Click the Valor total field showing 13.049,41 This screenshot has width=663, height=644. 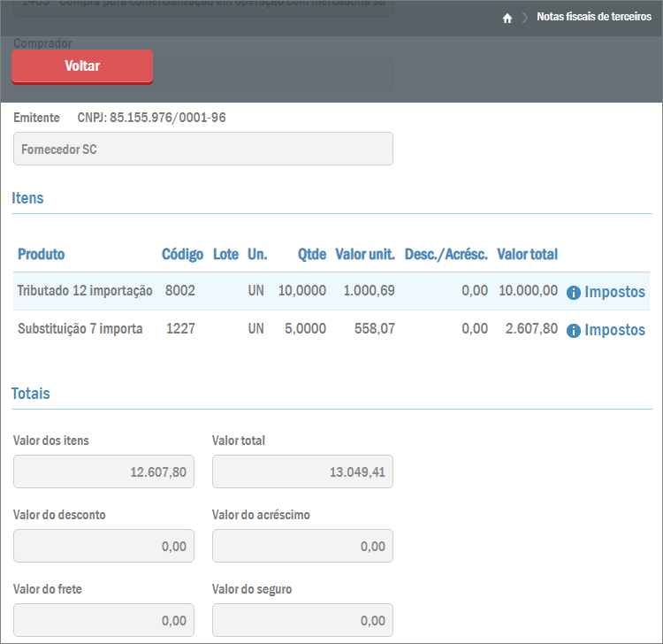(302, 472)
